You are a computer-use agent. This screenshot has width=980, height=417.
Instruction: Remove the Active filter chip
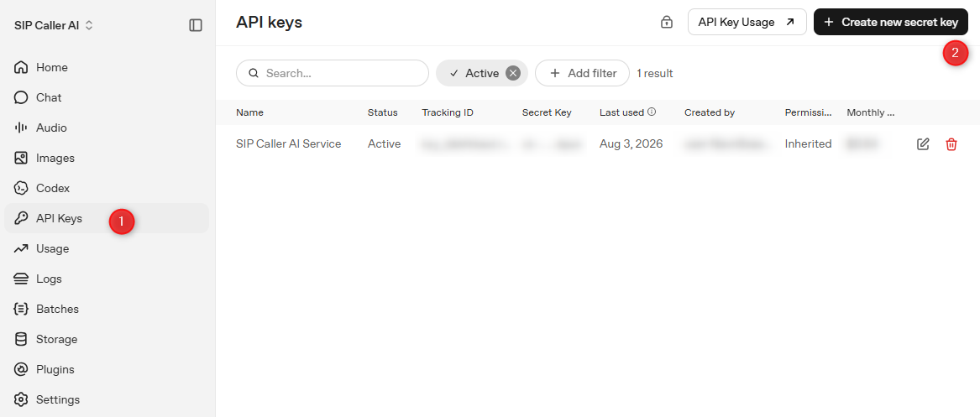512,73
